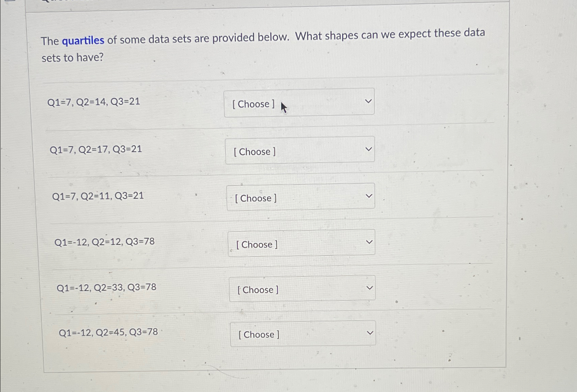This screenshot has height=392, width=577.
Task: Select the first Choose placeholder text
Action: [x=253, y=104]
